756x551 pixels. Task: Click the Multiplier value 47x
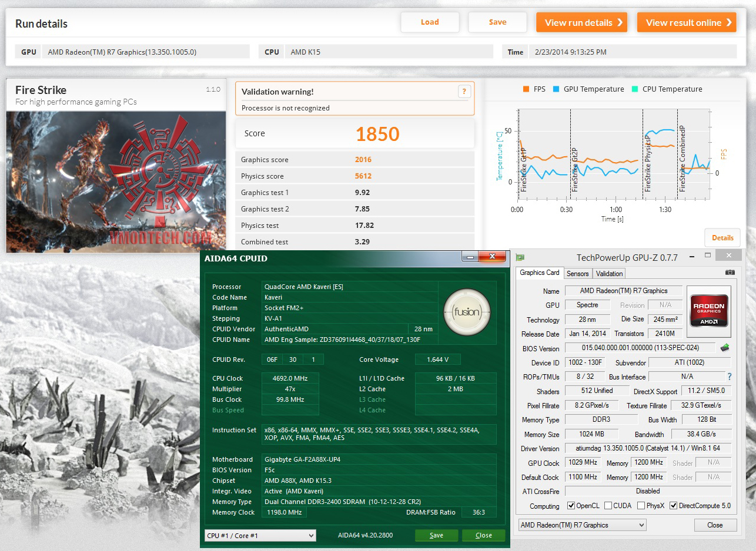[291, 389]
